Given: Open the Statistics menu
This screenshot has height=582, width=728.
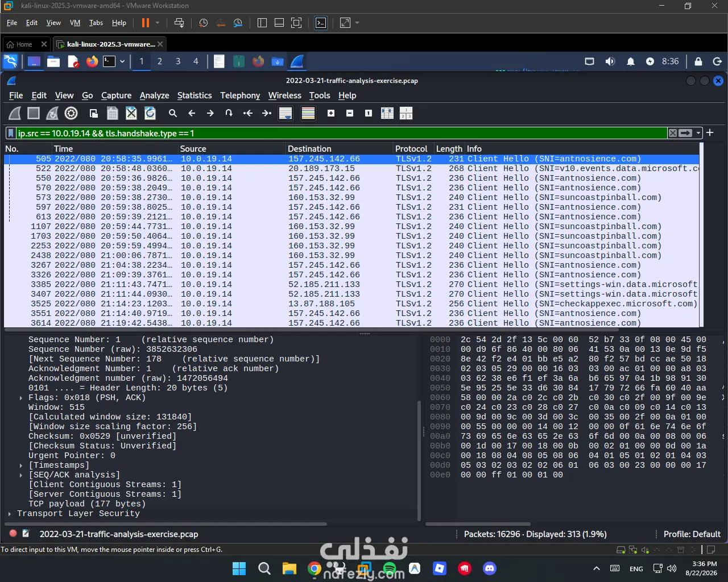Looking at the screenshot, I should click(x=195, y=95).
